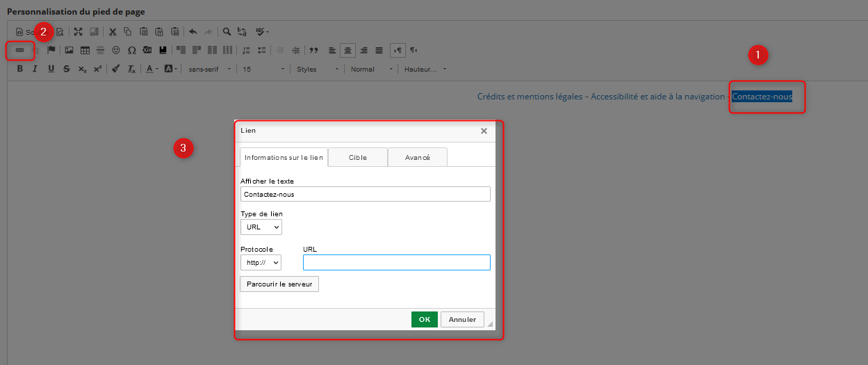This screenshot has width=868, height=365.
Task: Click the green OK button
Action: 424,319
